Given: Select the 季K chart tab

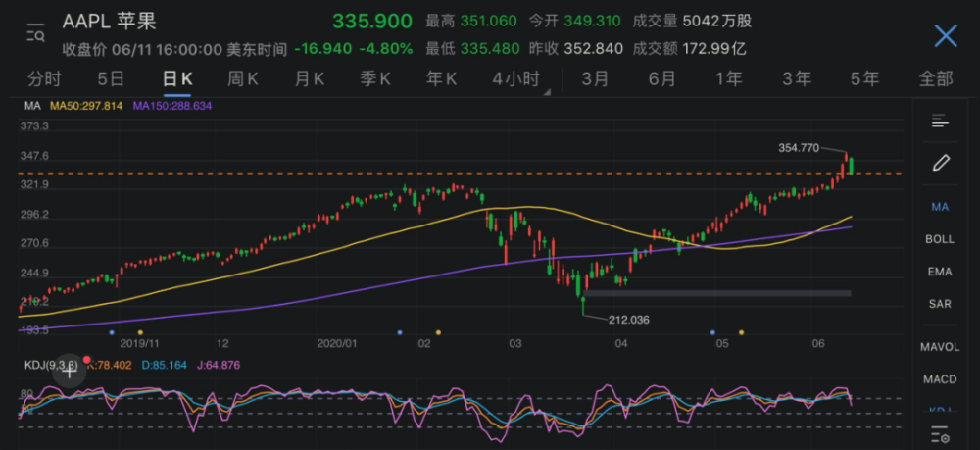Looking at the screenshot, I should point(375,79).
